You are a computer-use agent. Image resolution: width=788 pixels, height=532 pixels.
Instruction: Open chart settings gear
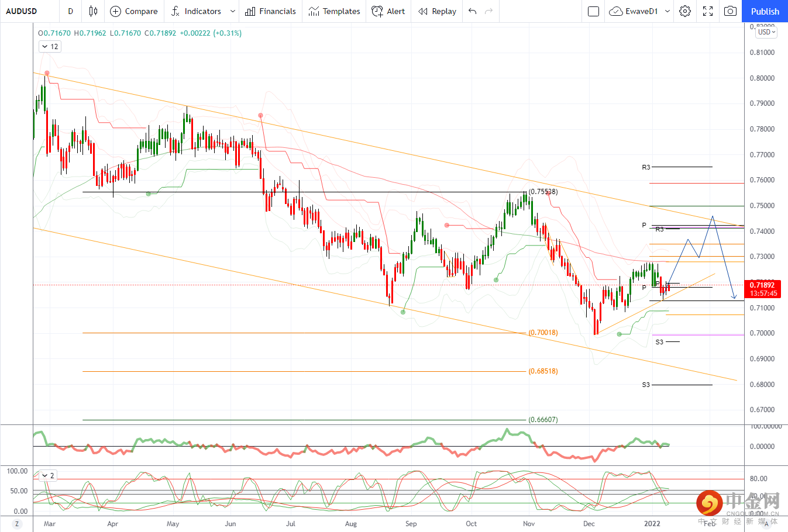[685, 11]
